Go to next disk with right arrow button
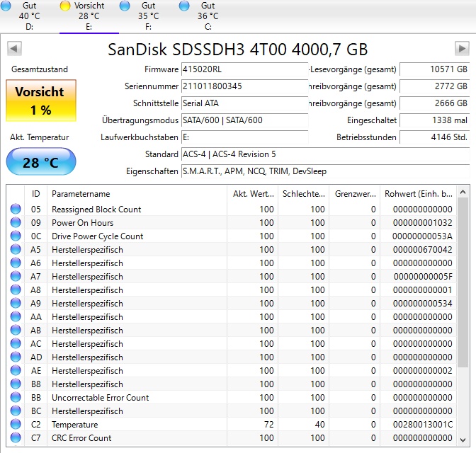Screen dimensions: 476x453 point(462,49)
